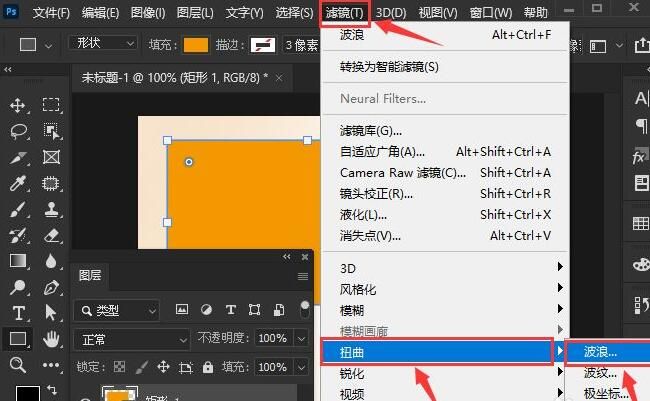Open the Character panel icon
650x401 pixels.
pyautogui.click(x=640, y=98)
